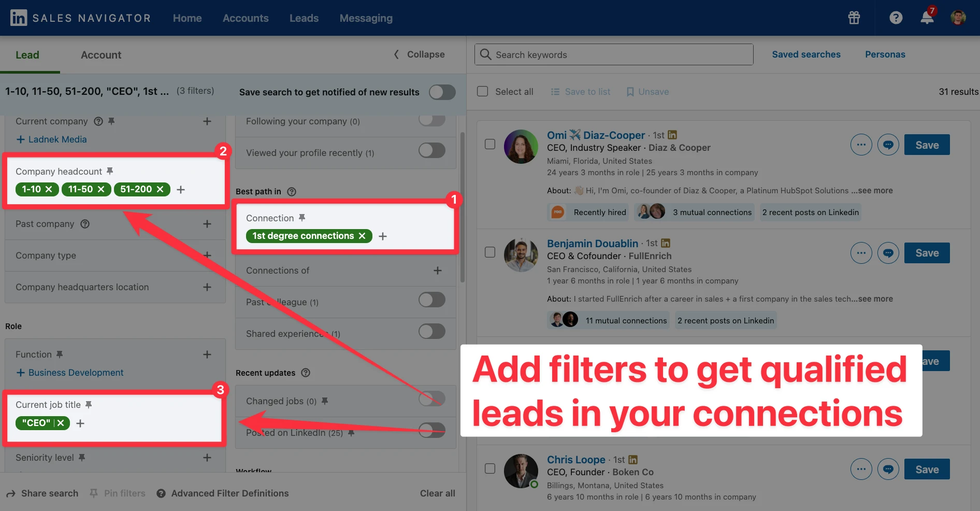The image size is (980, 511).
Task: Switch to the Lead tab
Action: click(27, 55)
